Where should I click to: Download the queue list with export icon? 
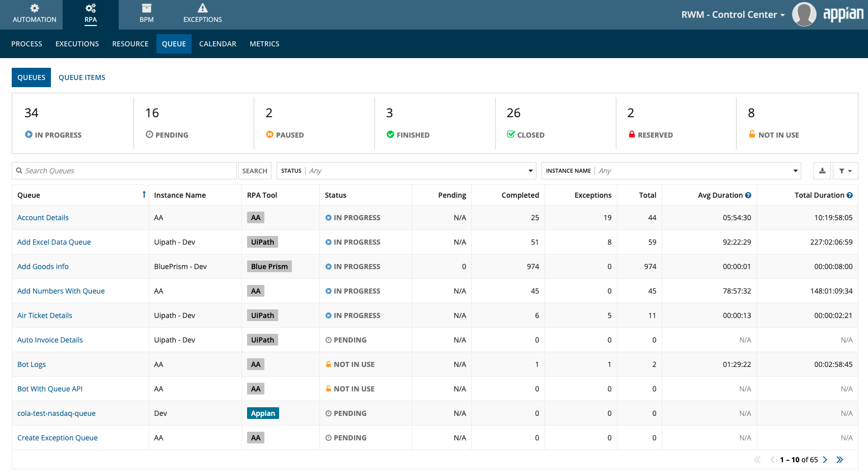[x=822, y=171]
